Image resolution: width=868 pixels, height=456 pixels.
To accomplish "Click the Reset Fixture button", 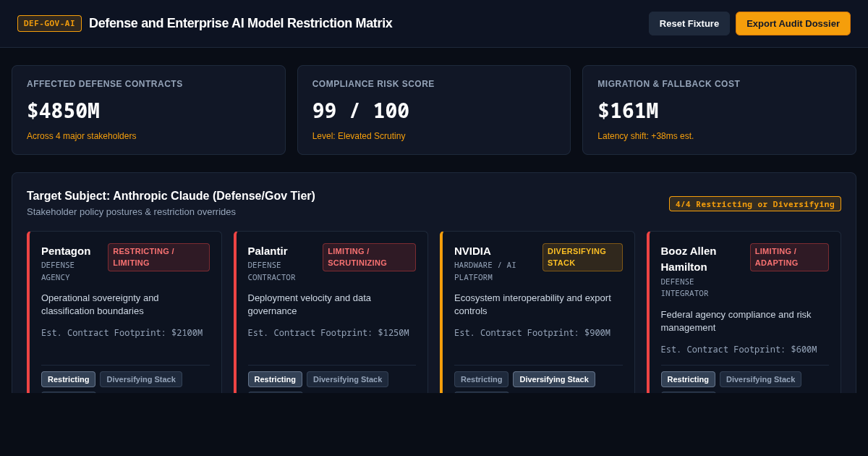I will pyautogui.click(x=689, y=23).
